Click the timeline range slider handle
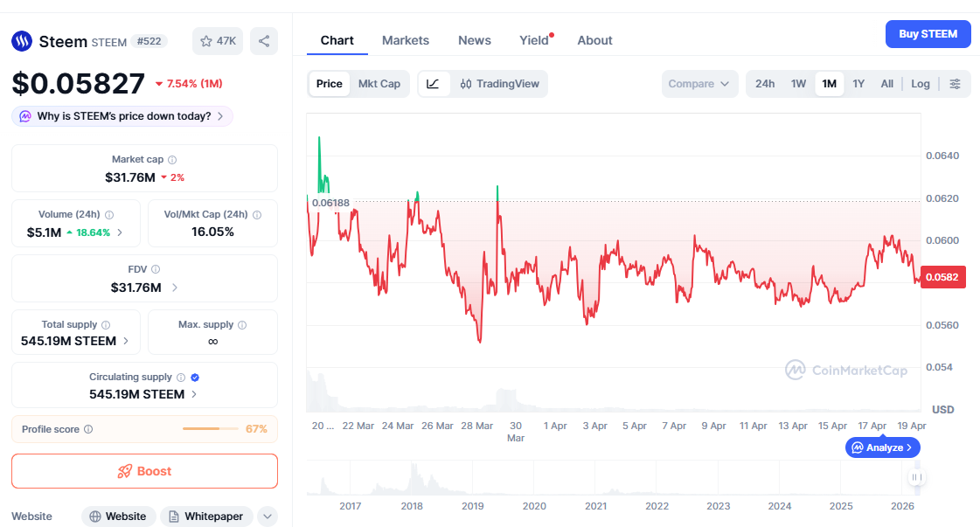The height and width of the screenshot is (527, 980). pos(916,477)
